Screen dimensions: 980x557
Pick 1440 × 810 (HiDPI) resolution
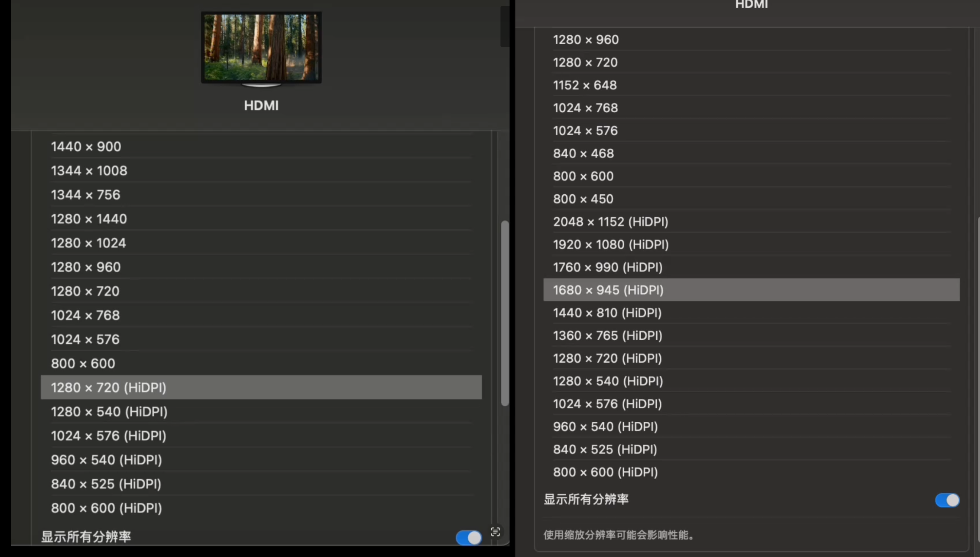coord(607,313)
